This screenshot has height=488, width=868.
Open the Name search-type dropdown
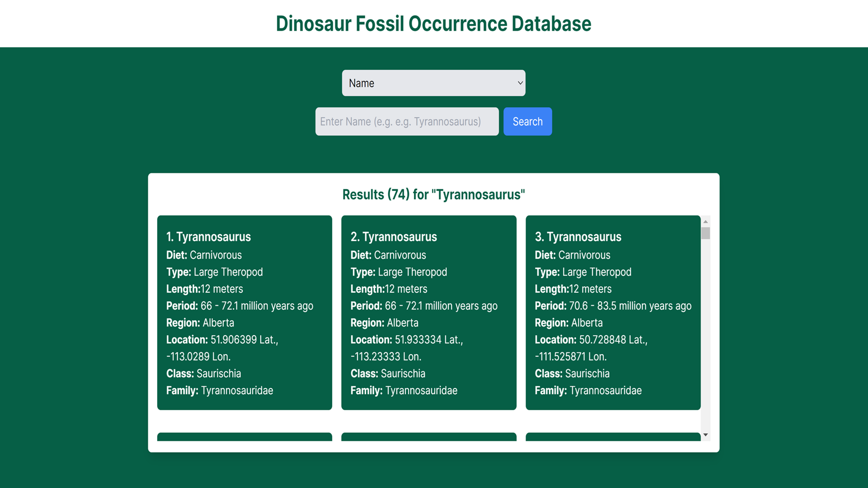(433, 83)
